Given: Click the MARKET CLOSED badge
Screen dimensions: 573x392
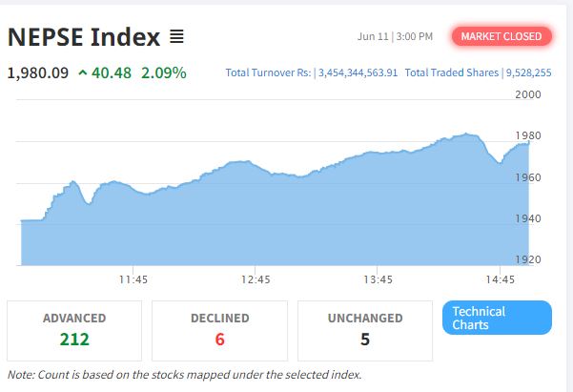Looking at the screenshot, I should click(x=501, y=36).
